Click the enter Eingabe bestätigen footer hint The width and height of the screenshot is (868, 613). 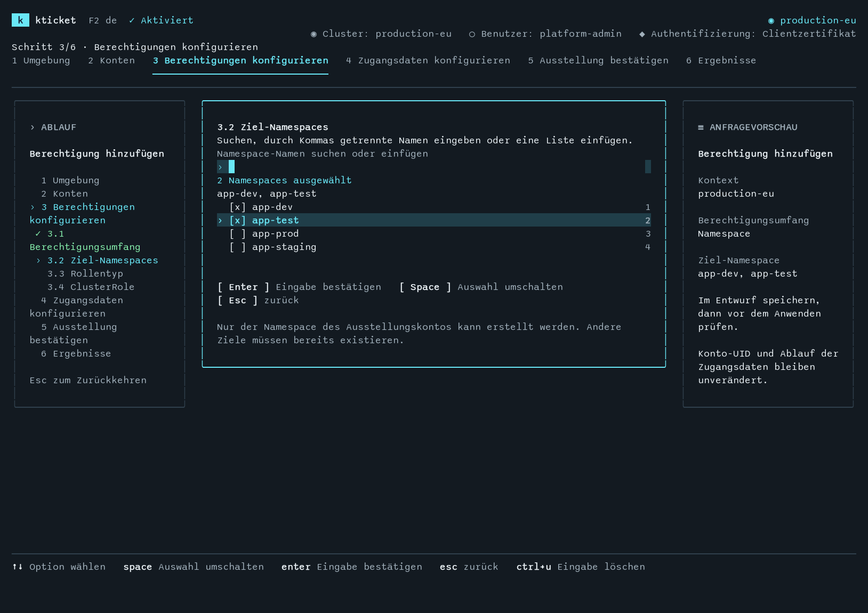[352, 567]
